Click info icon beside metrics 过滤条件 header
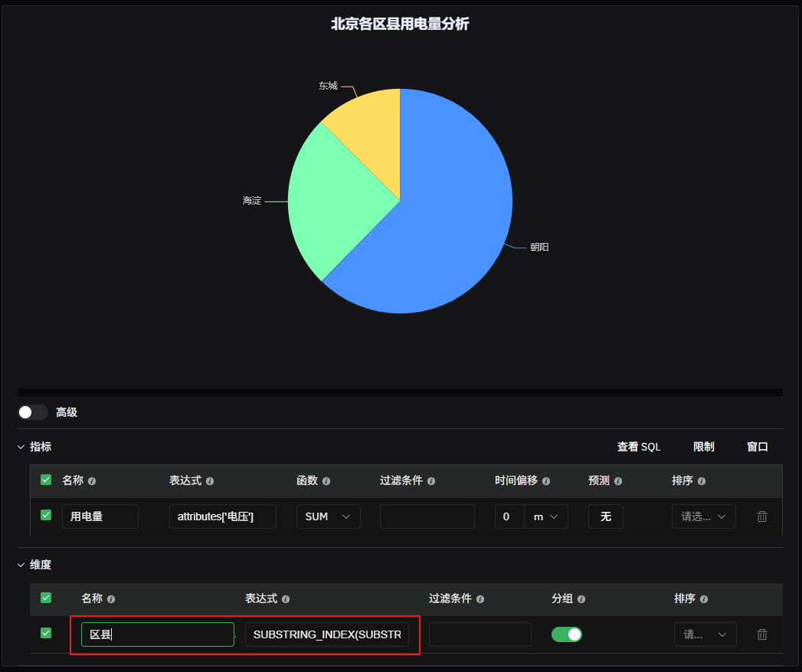The image size is (802, 672). coord(431,481)
